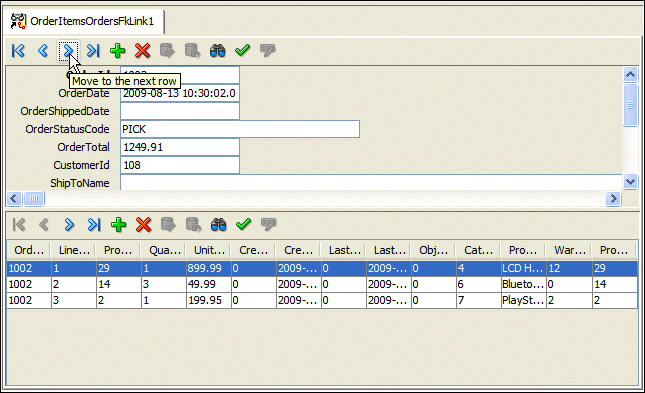Click the Ord... column header
The width and height of the screenshot is (645, 393).
coord(29,250)
